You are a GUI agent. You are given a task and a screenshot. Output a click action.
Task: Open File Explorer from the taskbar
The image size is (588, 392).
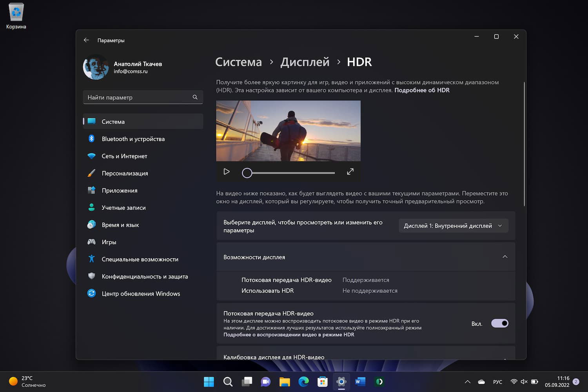pyautogui.click(x=285, y=381)
